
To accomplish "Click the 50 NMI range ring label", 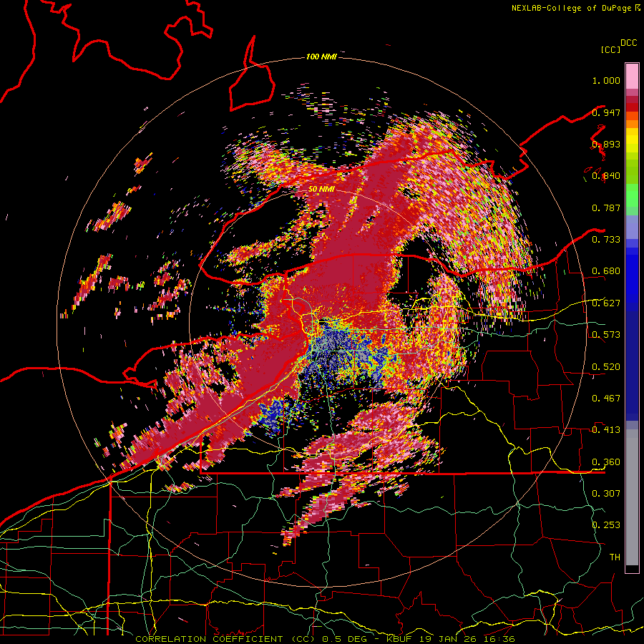I will 321,189.
